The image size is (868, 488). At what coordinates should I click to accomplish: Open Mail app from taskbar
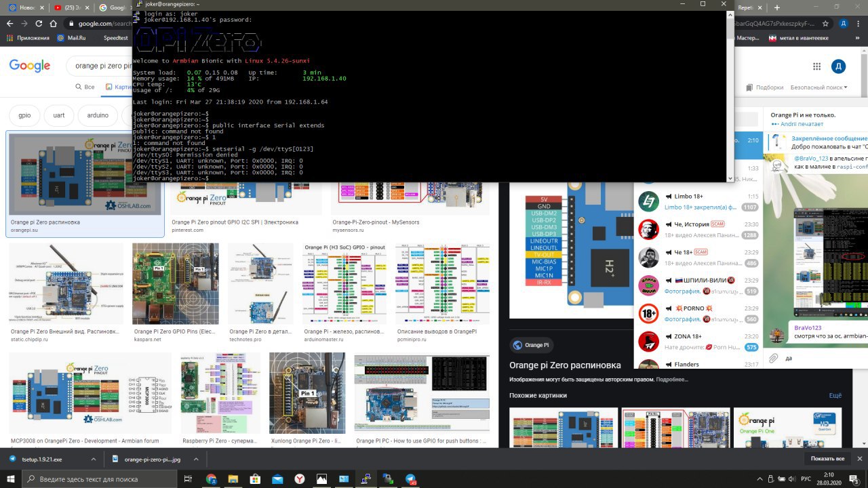[277, 479]
